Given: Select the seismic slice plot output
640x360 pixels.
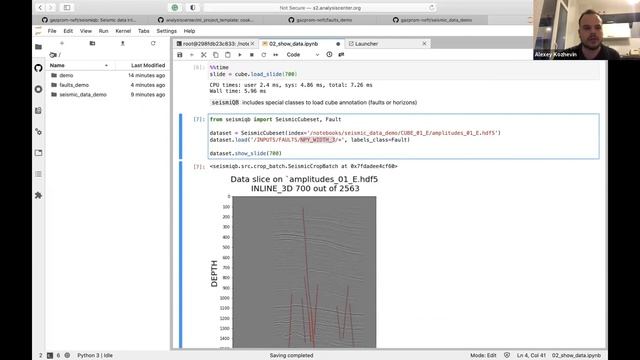Looking at the screenshot, I should point(304,272).
